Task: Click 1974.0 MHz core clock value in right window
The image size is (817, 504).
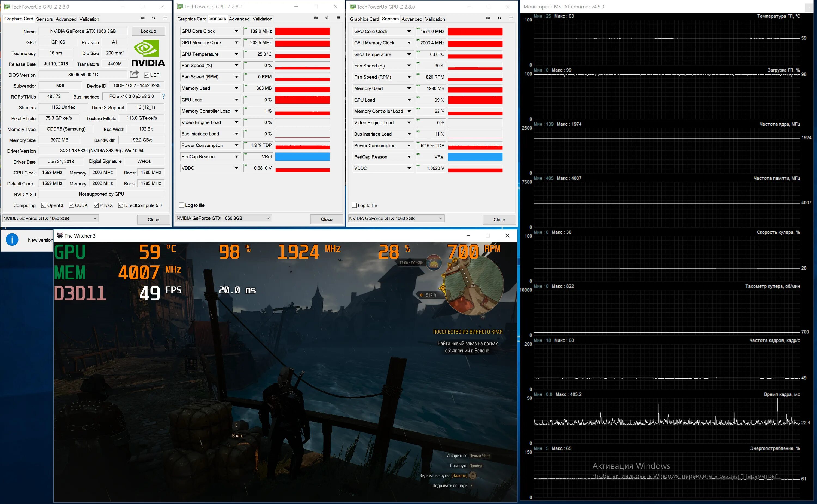Action: click(431, 31)
